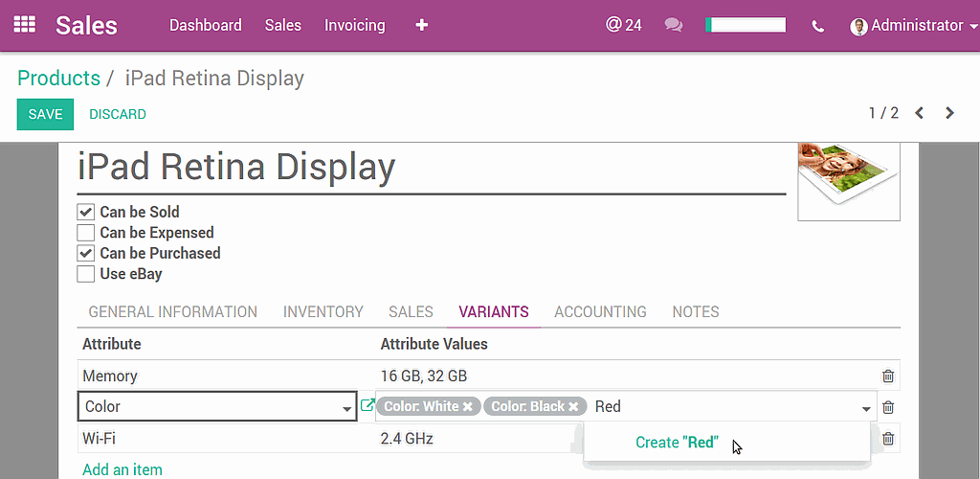Tick the Use eBay checkbox
The height and width of the screenshot is (479, 980).
86,274
